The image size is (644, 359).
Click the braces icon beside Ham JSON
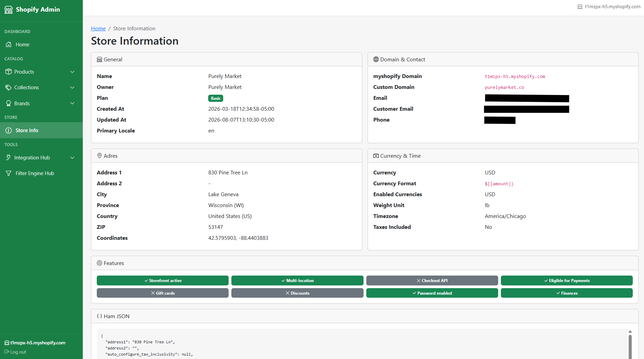[99, 316]
